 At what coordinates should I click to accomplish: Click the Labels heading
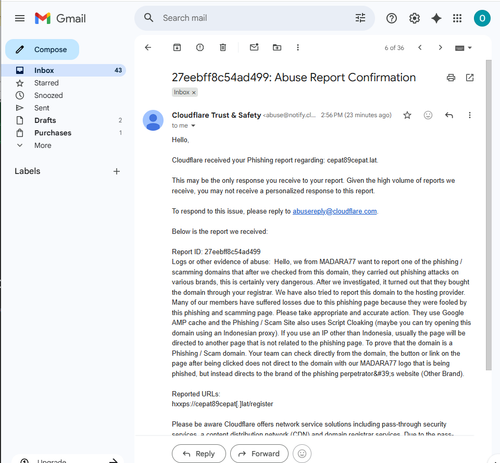pos(27,171)
